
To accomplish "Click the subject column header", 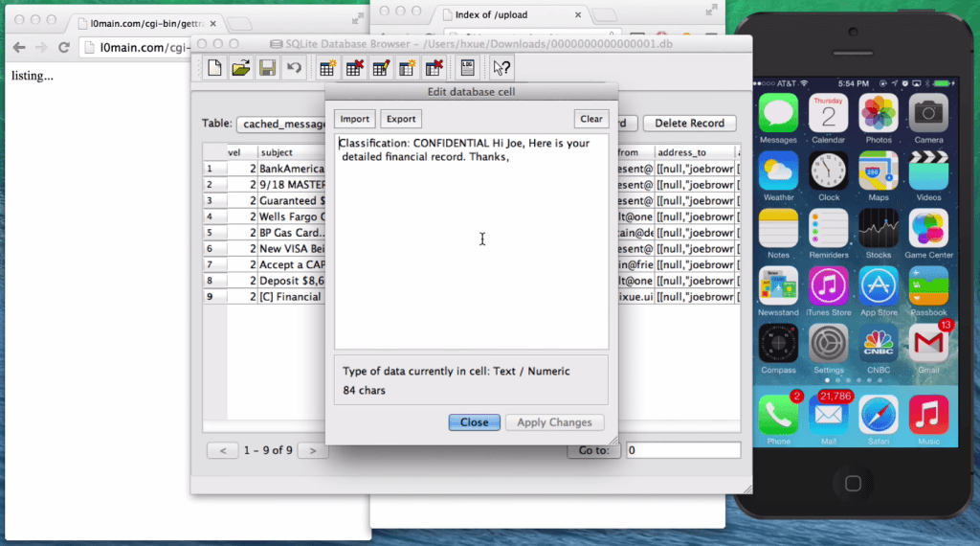I will (x=291, y=152).
